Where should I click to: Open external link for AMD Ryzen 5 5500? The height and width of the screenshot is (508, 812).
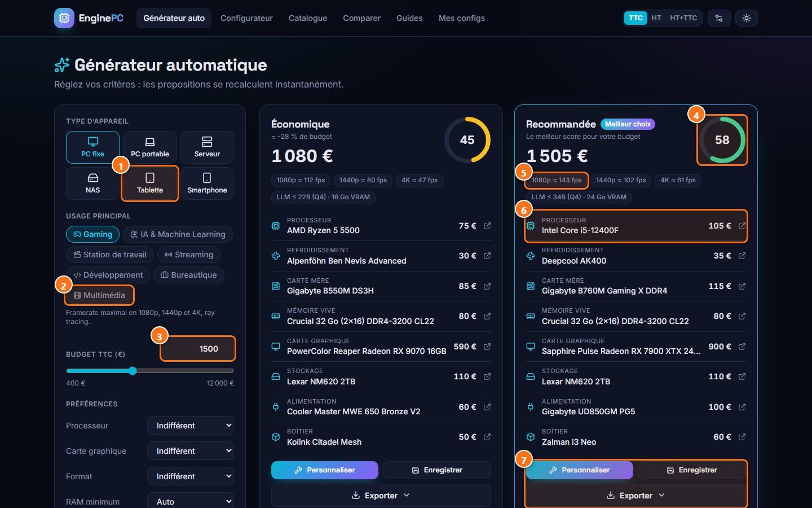(x=487, y=226)
